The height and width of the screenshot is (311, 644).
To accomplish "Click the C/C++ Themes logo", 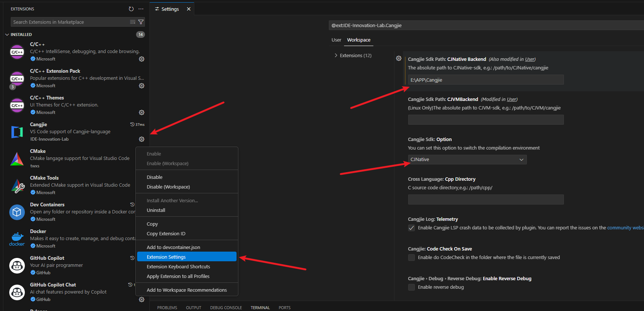I will pos(17,105).
